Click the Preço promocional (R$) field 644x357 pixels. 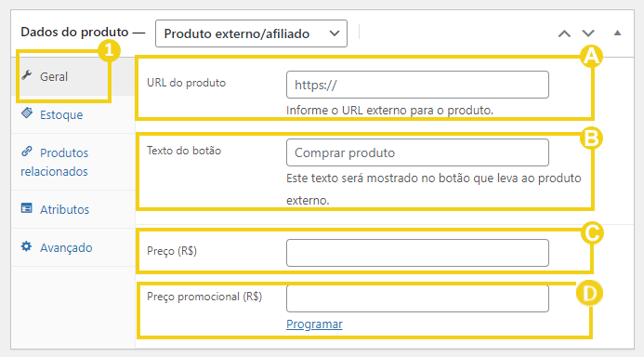pos(417,298)
